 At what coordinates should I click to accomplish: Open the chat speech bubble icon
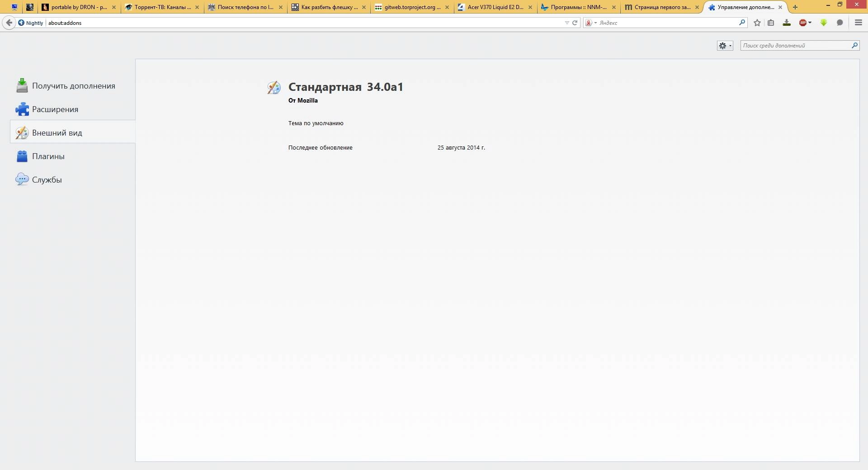coord(840,23)
